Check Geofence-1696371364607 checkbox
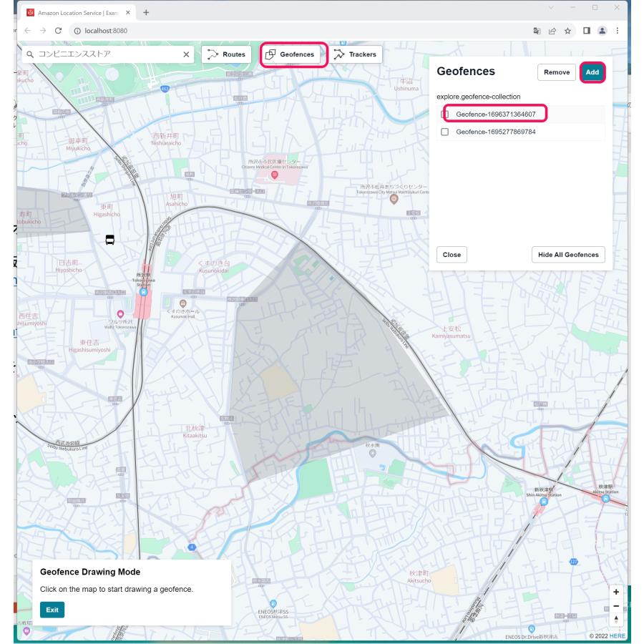 [x=445, y=114]
